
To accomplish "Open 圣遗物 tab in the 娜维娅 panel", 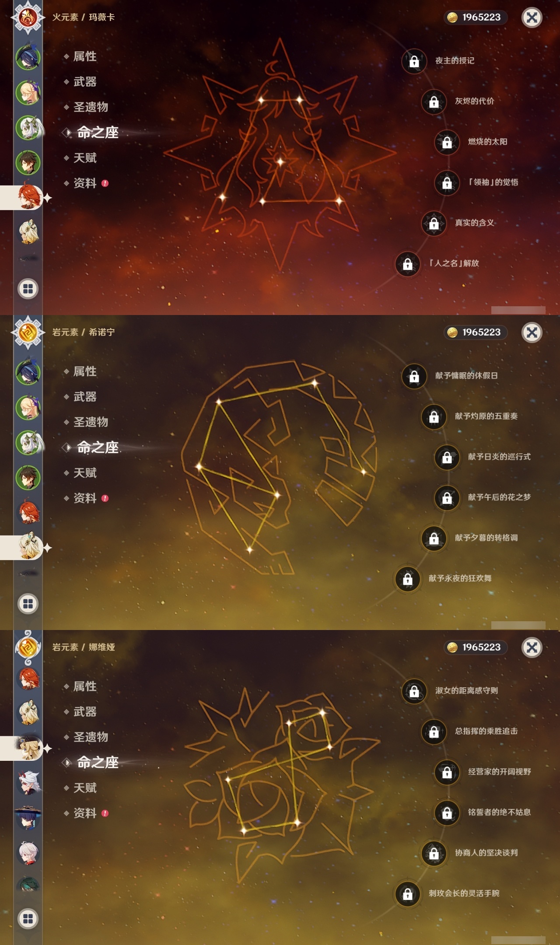I will (91, 737).
